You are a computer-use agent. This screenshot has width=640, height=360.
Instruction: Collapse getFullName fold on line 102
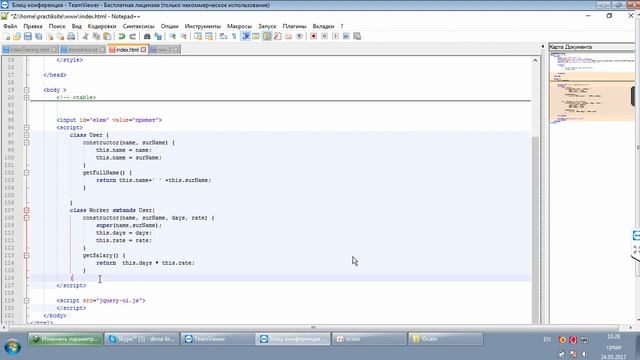[27, 173]
